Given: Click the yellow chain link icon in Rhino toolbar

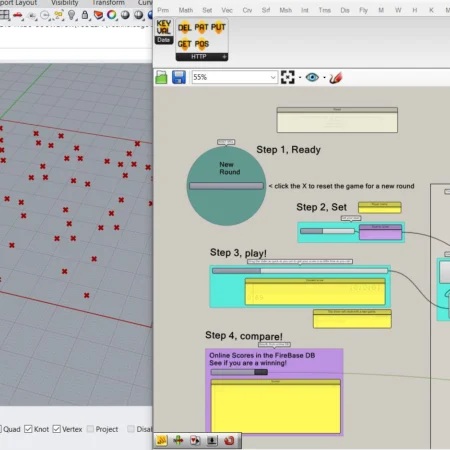Looking at the screenshot, I should pyautogui.click(x=58, y=15).
